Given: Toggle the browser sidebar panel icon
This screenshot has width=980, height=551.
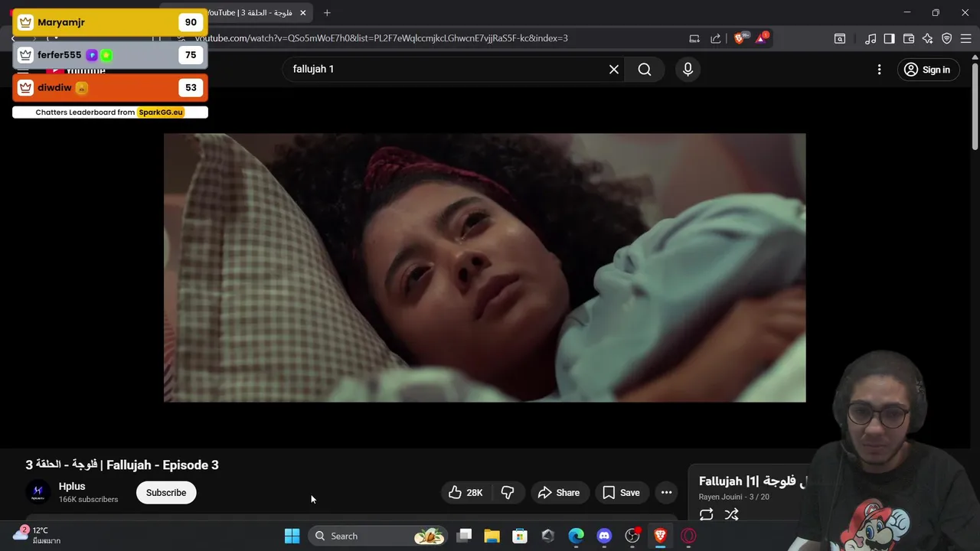Looking at the screenshot, I should pyautogui.click(x=889, y=38).
